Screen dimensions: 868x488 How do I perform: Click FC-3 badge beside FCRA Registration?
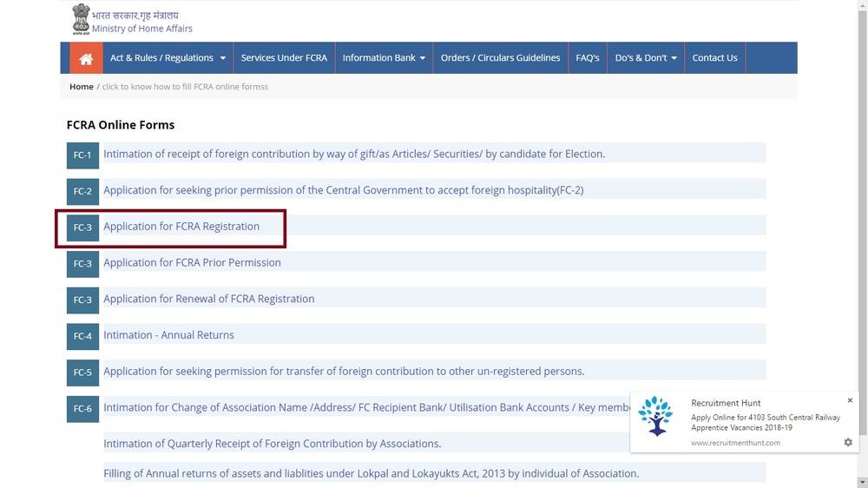tap(82, 228)
